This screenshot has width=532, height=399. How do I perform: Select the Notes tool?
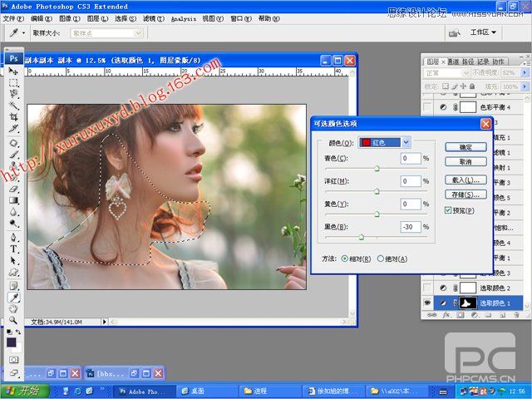(x=13, y=286)
